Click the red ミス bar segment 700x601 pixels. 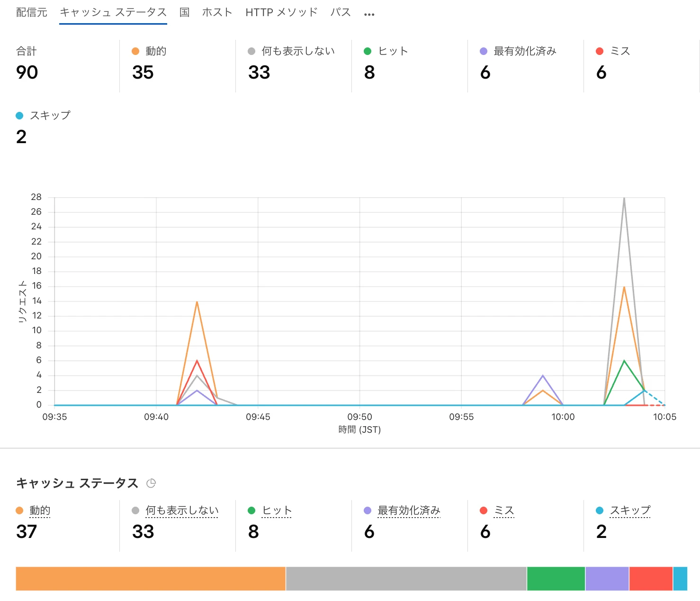(651, 579)
